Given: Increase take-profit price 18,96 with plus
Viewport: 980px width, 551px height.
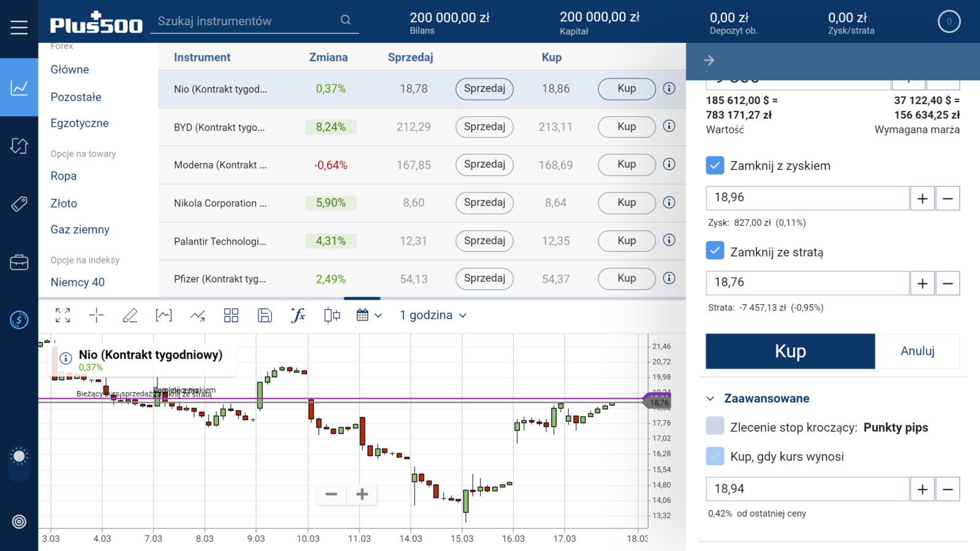Looking at the screenshot, I should tap(922, 198).
